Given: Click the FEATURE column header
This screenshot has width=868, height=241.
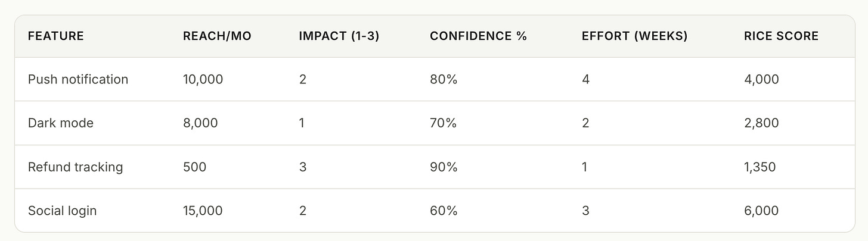Looking at the screenshot, I should tap(55, 36).
